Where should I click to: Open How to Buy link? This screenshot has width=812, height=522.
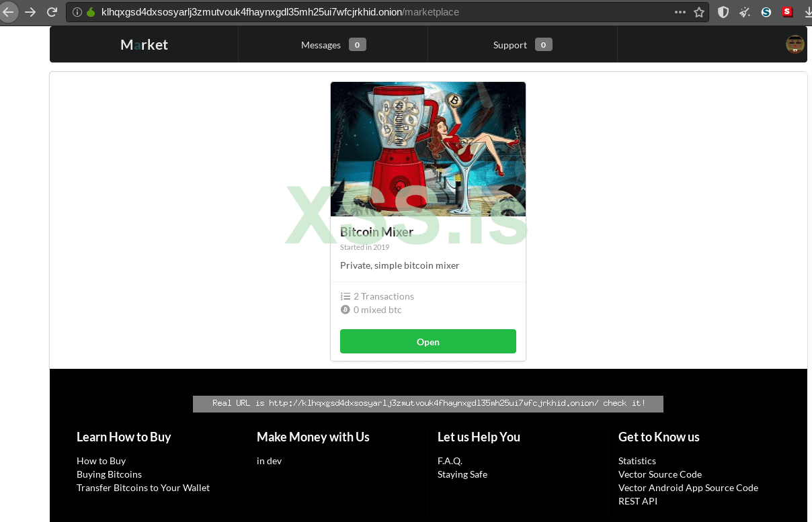coord(101,461)
